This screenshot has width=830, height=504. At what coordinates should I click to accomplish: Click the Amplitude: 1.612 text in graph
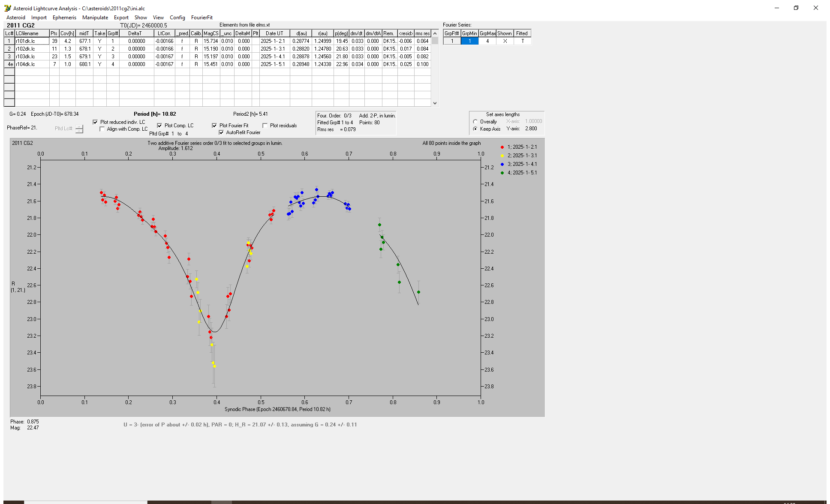[176, 148]
